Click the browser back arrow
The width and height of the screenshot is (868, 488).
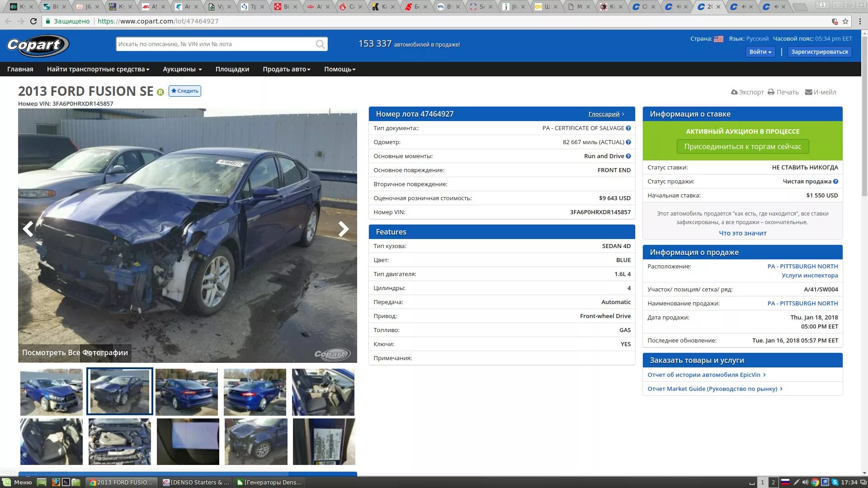click(x=8, y=21)
